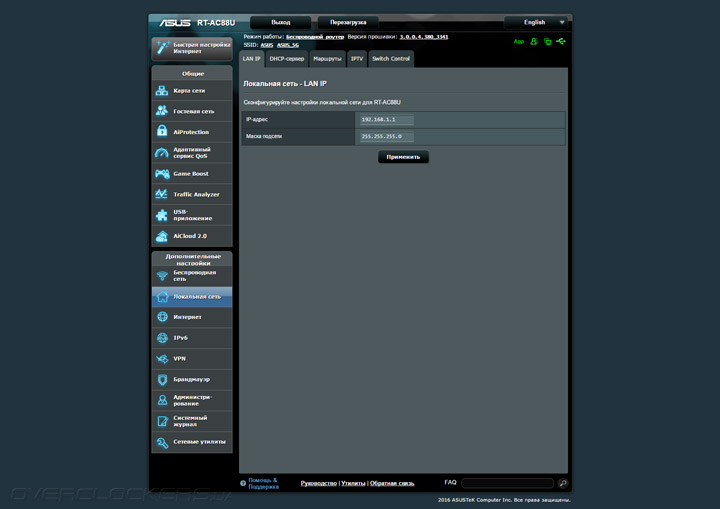Switch to the DHCP-сервер tab
Screen dimensions: 720x509
click(287, 59)
